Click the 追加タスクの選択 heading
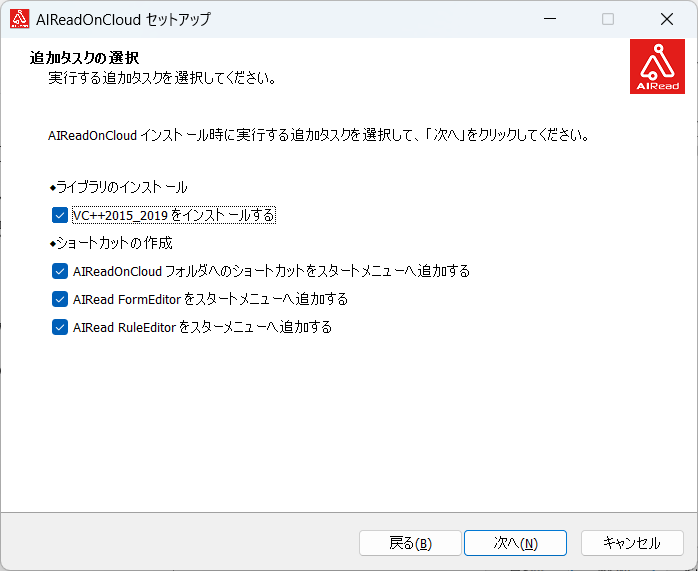Viewport: 698px width, 571px height. pyautogui.click(x=85, y=58)
